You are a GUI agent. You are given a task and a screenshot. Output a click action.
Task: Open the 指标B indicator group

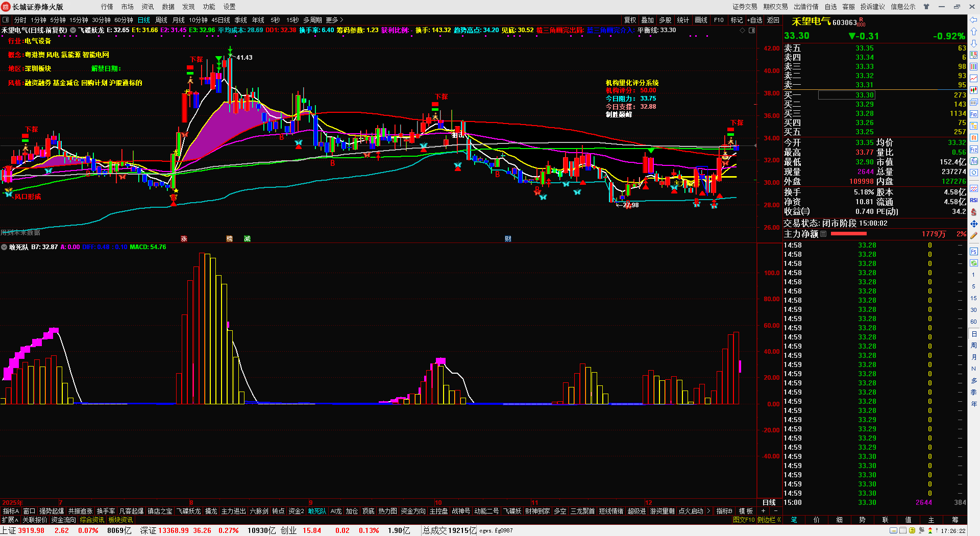coord(724,511)
